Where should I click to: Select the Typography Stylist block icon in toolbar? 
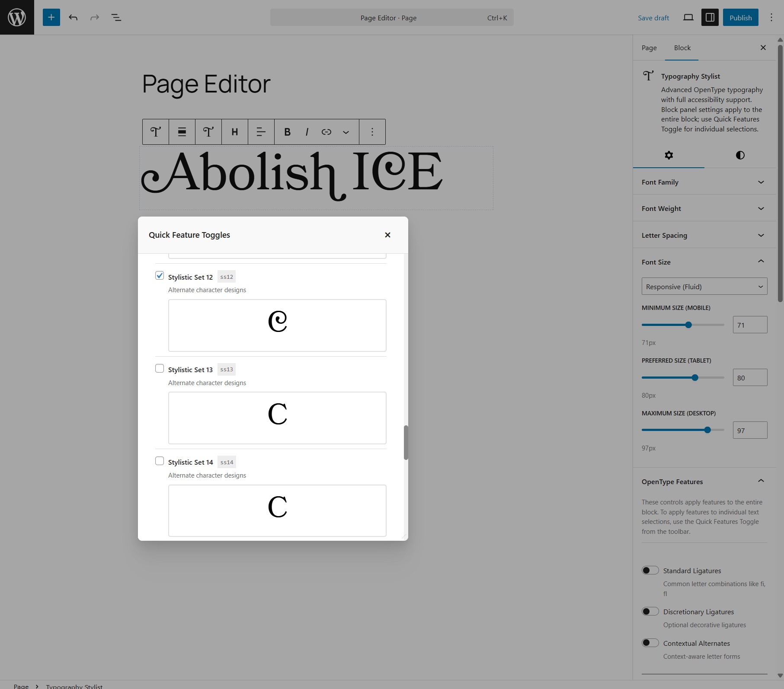pos(155,132)
